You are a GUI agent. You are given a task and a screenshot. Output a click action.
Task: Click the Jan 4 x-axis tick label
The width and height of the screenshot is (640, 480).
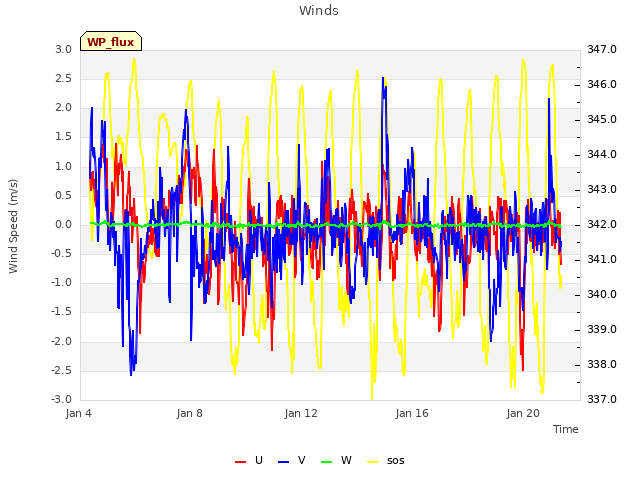pyautogui.click(x=78, y=413)
